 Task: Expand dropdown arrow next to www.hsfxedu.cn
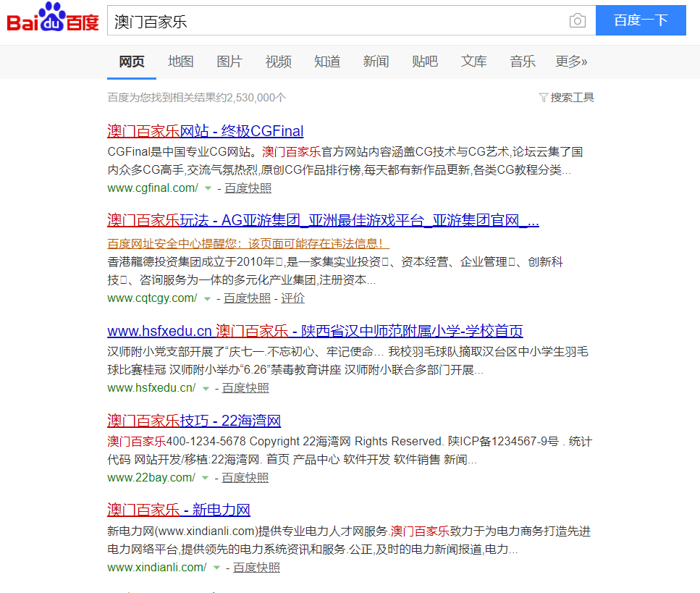[206, 388]
